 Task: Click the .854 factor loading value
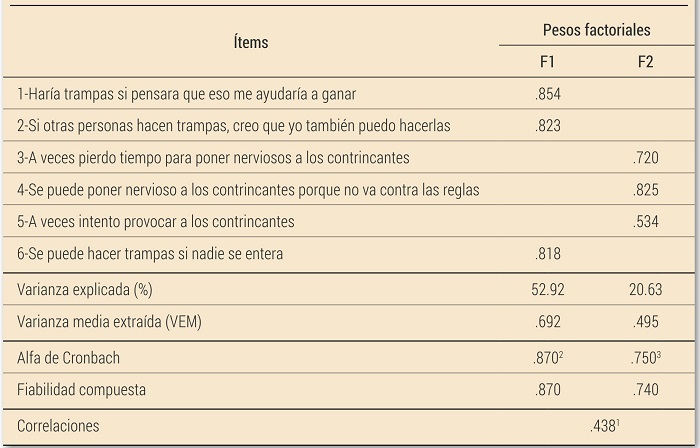pos(548,94)
